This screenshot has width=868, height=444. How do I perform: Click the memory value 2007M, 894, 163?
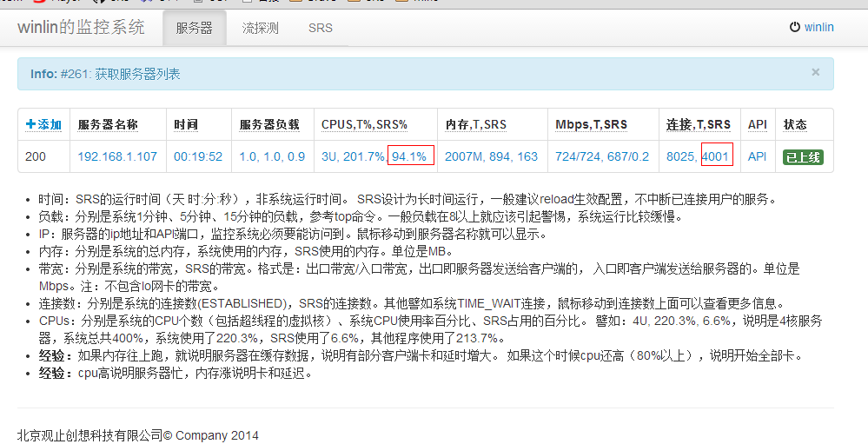point(491,156)
